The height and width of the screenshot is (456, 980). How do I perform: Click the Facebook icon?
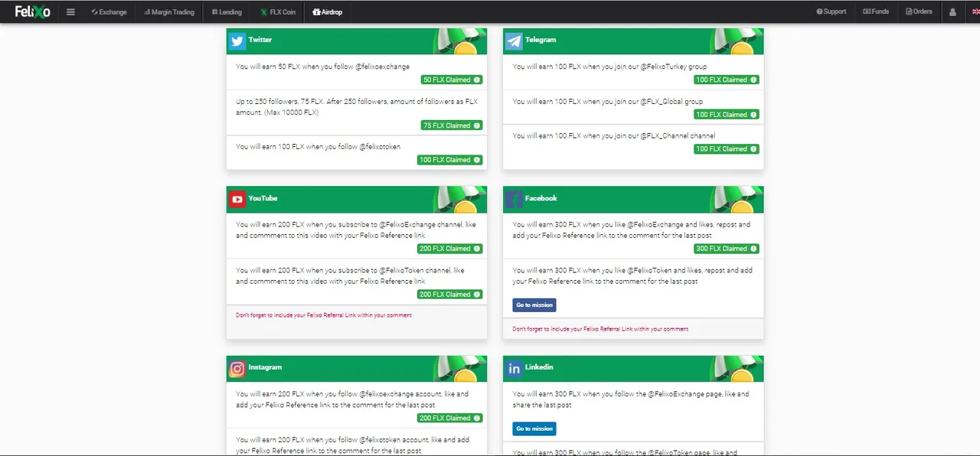point(514,200)
